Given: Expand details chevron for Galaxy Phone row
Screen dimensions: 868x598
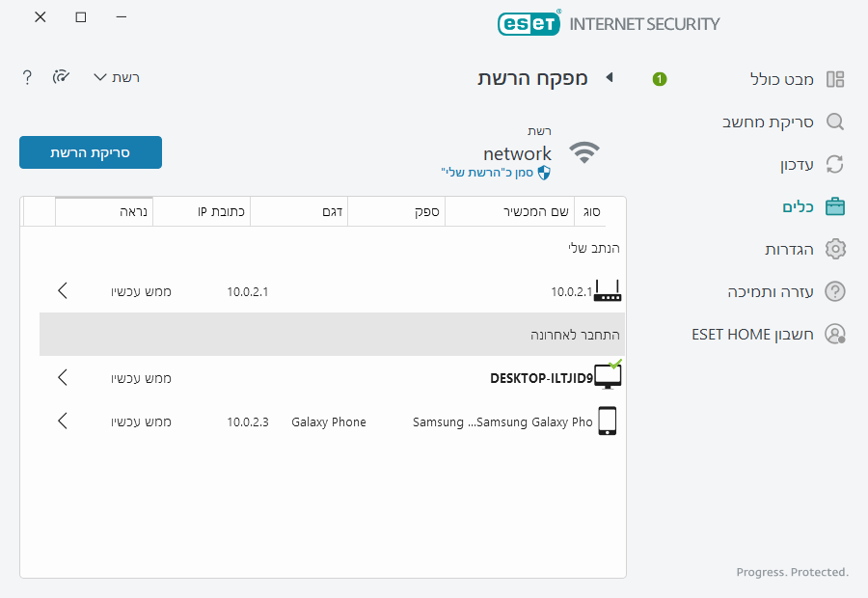Looking at the screenshot, I should pos(63,421).
